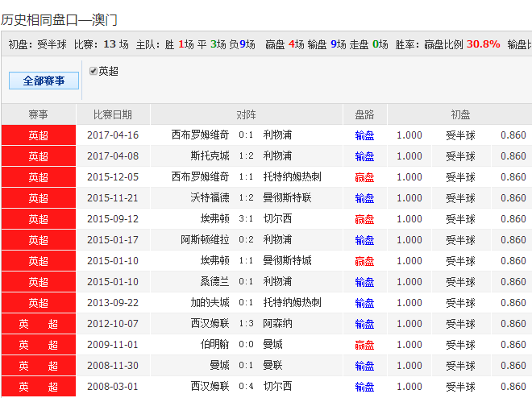Click the 初盘: 受半球 summary label
The image size is (532, 398).
38,44
